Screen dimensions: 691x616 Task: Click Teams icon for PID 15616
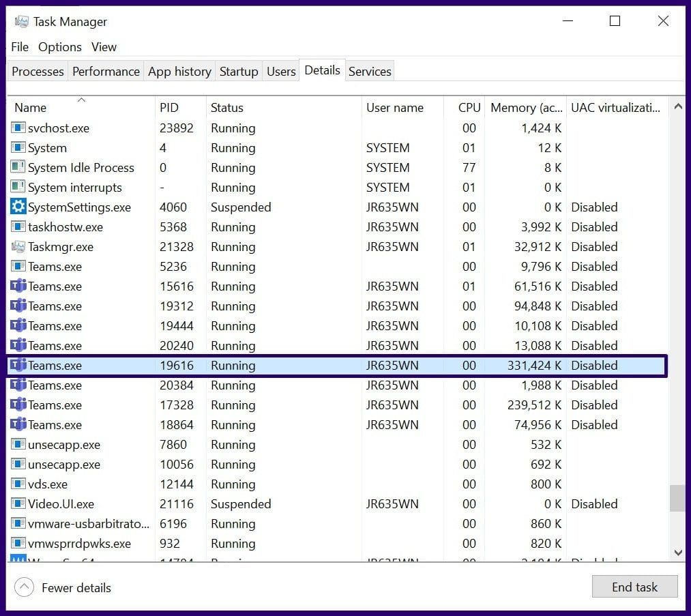(x=18, y=286)
